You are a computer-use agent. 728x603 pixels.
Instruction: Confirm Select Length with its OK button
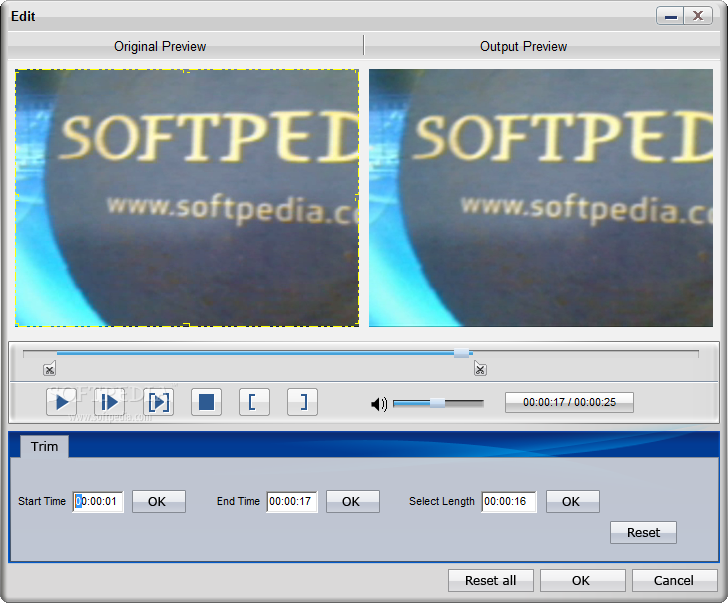click(573, 501)
